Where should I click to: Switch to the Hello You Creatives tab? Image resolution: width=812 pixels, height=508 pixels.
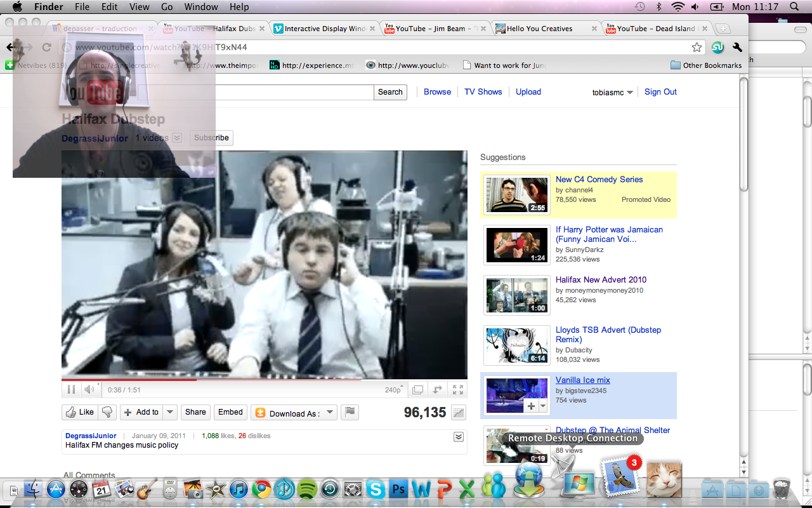(x=539, y=29)
